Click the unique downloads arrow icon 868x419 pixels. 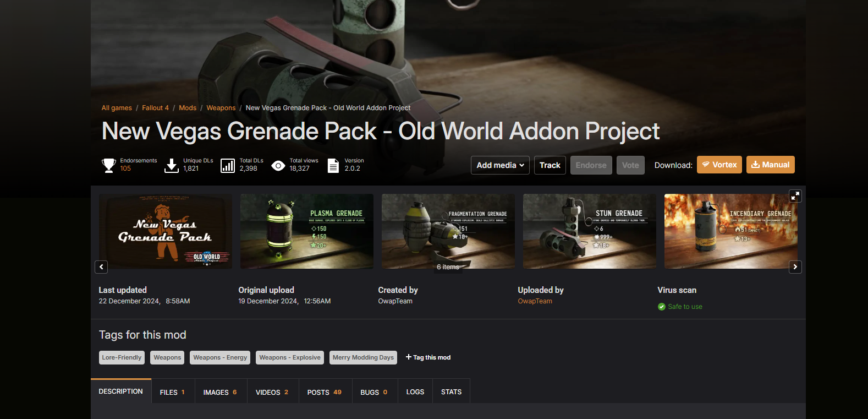[172, 165]
